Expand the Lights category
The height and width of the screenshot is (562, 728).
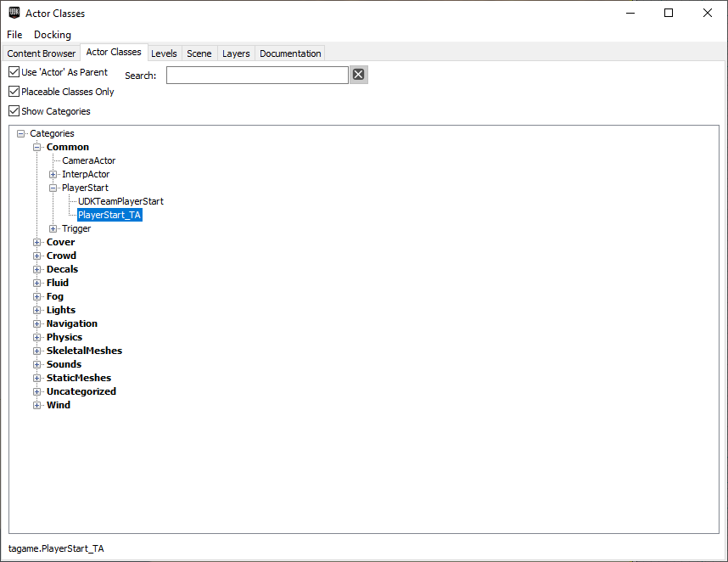(36, 310)
